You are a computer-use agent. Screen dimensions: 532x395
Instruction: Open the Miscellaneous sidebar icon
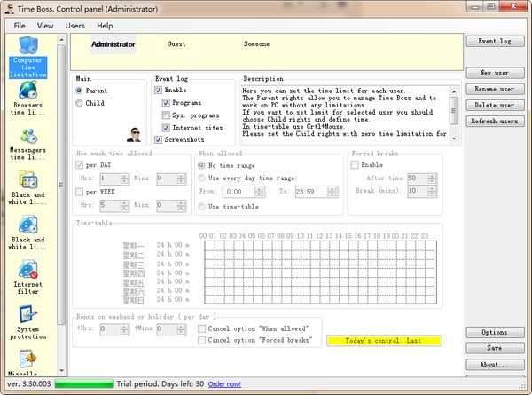(x=27, y=362)
